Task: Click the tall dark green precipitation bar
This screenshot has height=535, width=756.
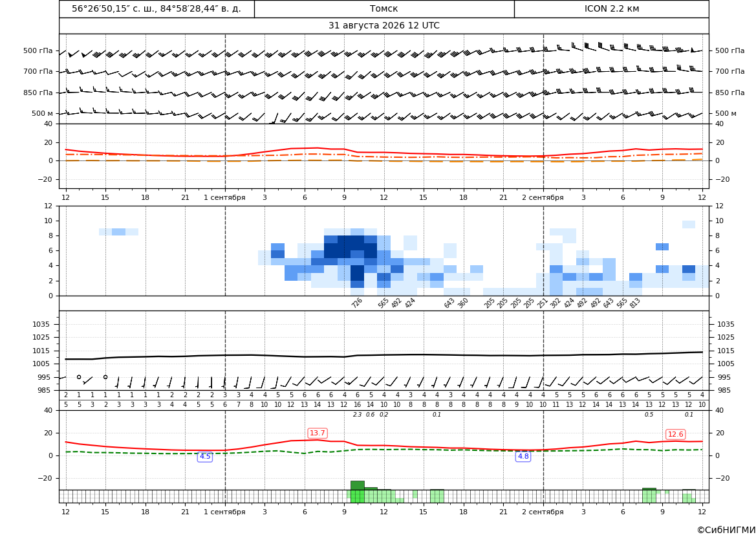Action: tap(357, 486)
